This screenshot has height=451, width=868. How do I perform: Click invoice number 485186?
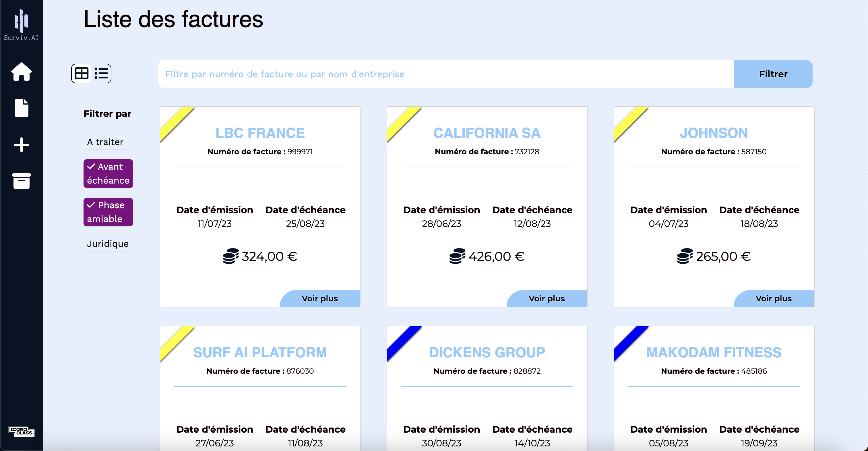pyautogui.click(x=754, y=371)
